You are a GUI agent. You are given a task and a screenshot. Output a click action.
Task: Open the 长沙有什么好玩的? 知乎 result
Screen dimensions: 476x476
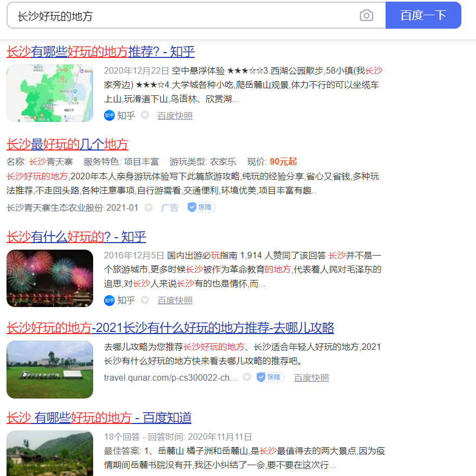[x=76, y=237]
